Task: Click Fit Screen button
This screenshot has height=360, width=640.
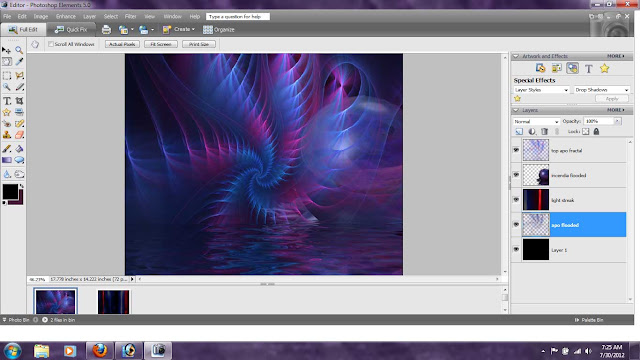Action: pyautogui.click(x=161, y=44)
